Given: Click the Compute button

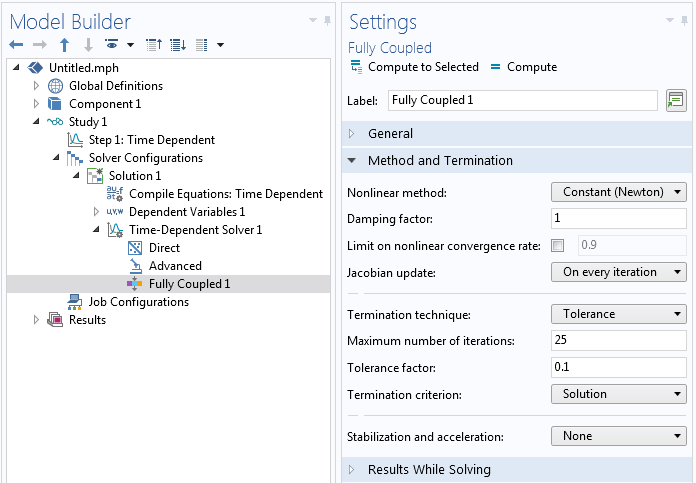Looking at the screenshot, I should click(523, 67).
